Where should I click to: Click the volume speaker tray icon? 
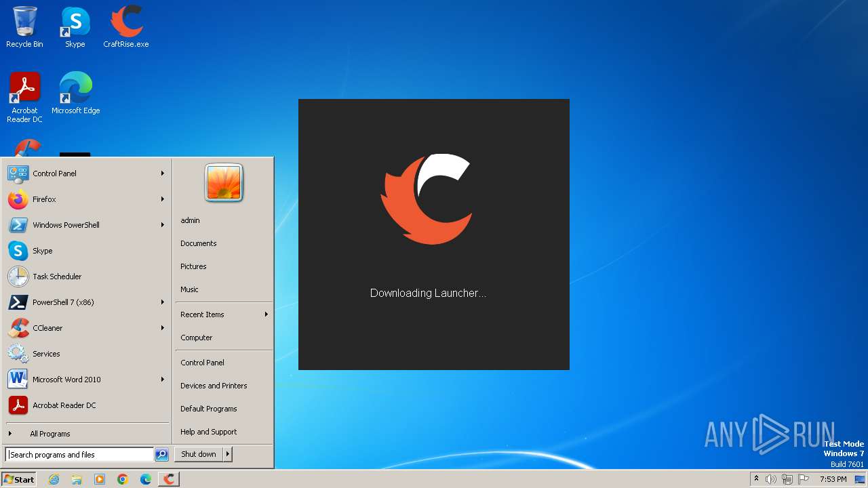pos(771,479)
